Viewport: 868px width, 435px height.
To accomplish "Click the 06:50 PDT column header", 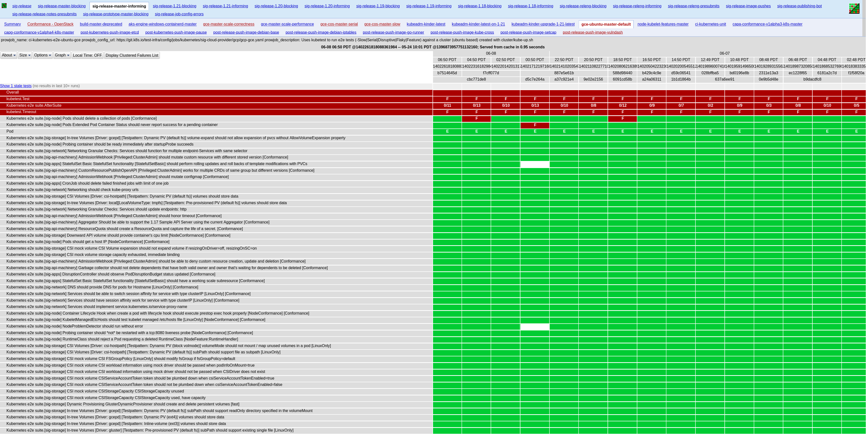I will [x=447, y=60].
